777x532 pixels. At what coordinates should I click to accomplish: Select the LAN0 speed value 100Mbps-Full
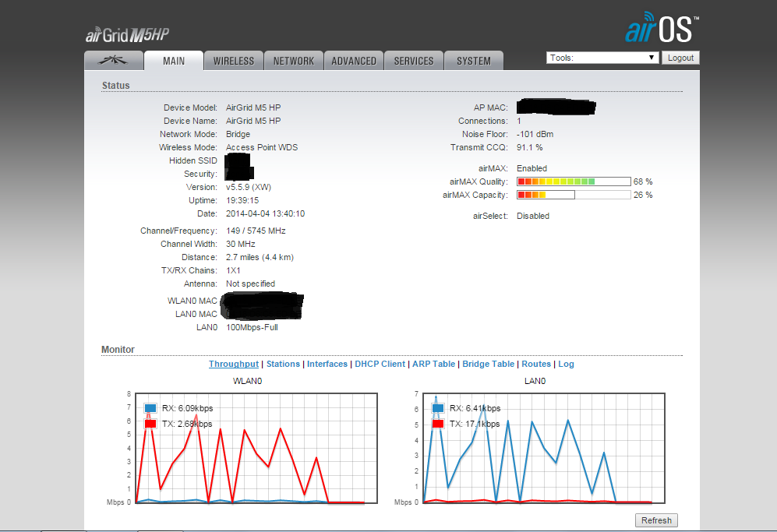tap(252, 327)
